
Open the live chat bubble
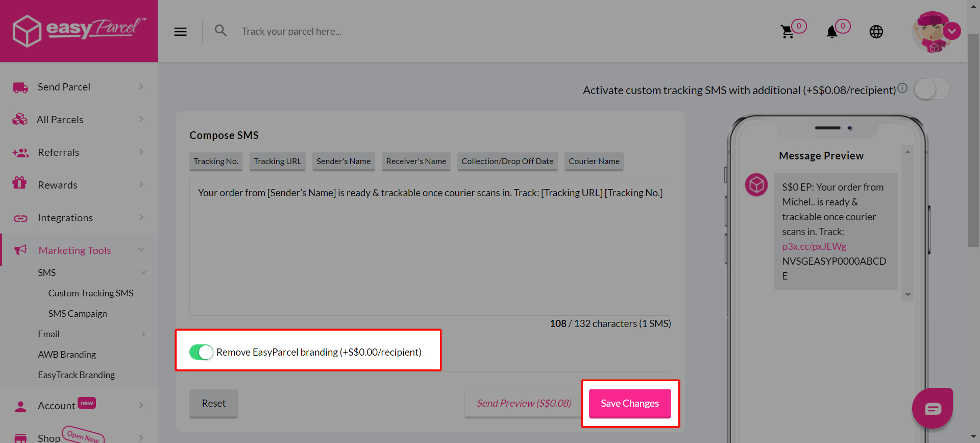(x=933, y=408)
